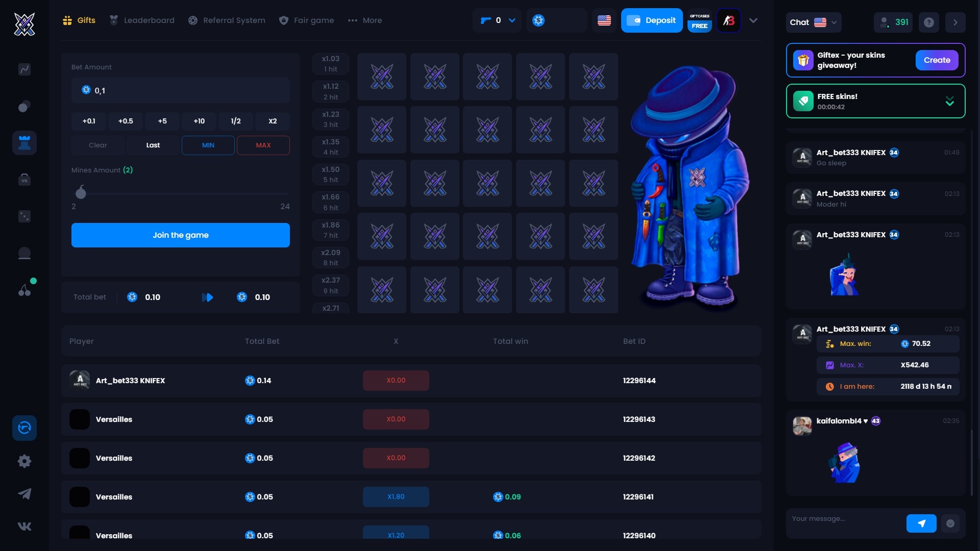
Task: Click the Telegram icon in the left sidebar
Action: (x=24, y=494)
